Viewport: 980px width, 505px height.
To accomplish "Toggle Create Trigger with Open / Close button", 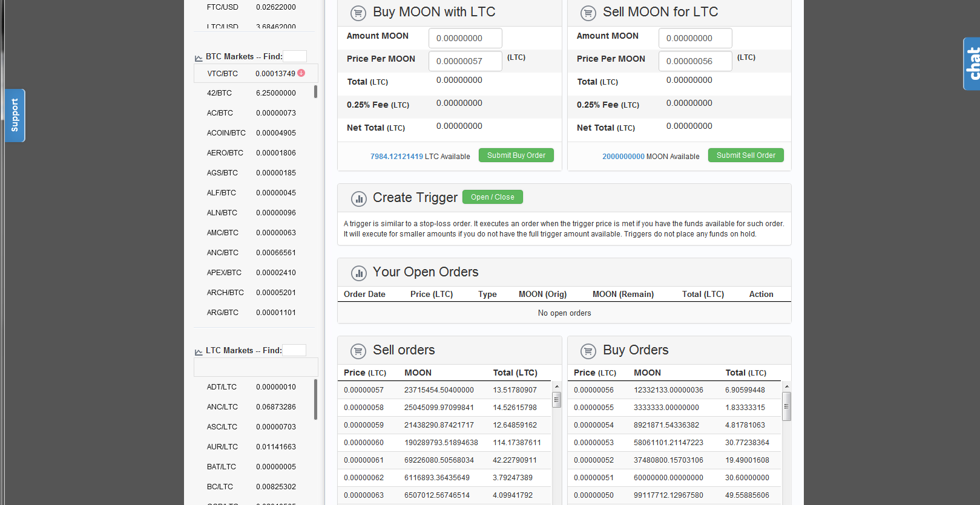I will pos(493,197).
